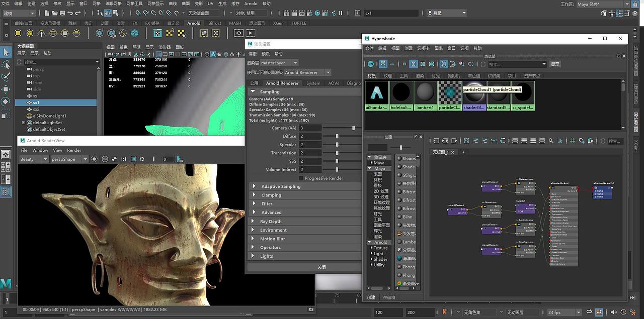This screenshot has width=644, height=319.
Task: Open Arnold RenderView from the shelf eye icon
Action: (x=238, y=33)
